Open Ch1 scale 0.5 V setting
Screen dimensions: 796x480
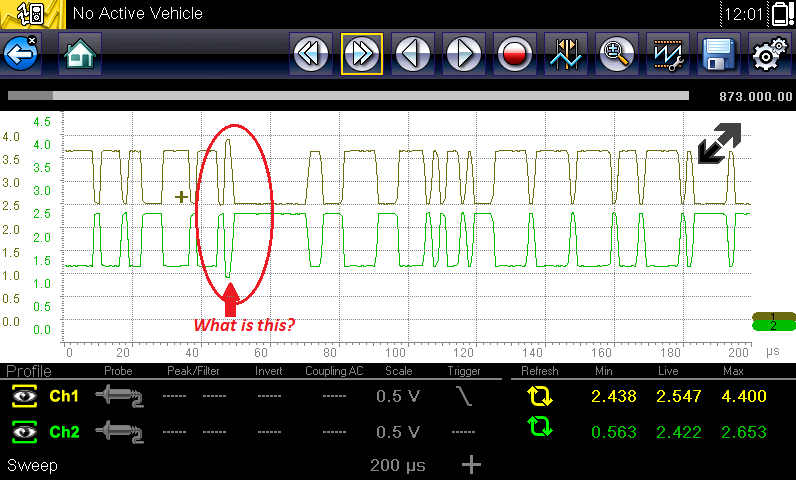395,396
